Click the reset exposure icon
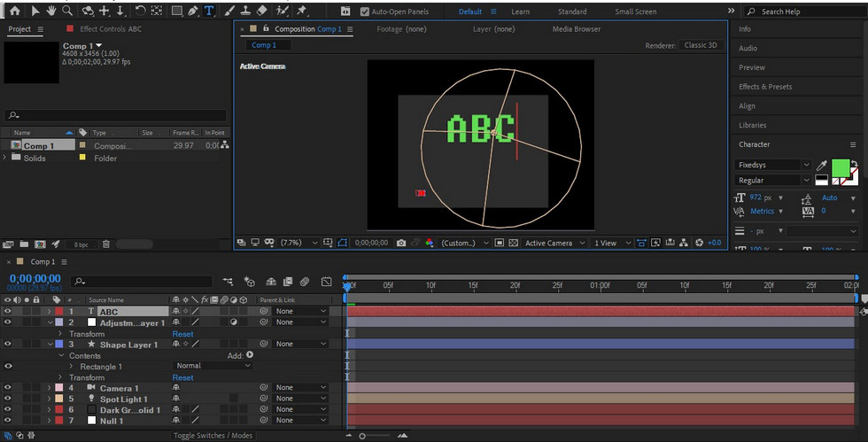This screenshot has width=868, height=442. (x=699, y=243)
